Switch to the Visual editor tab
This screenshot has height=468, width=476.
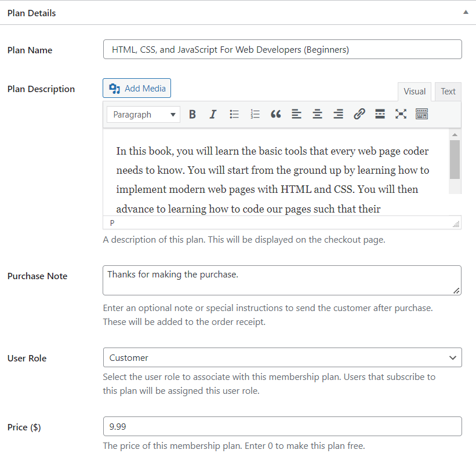pos(415,92)
